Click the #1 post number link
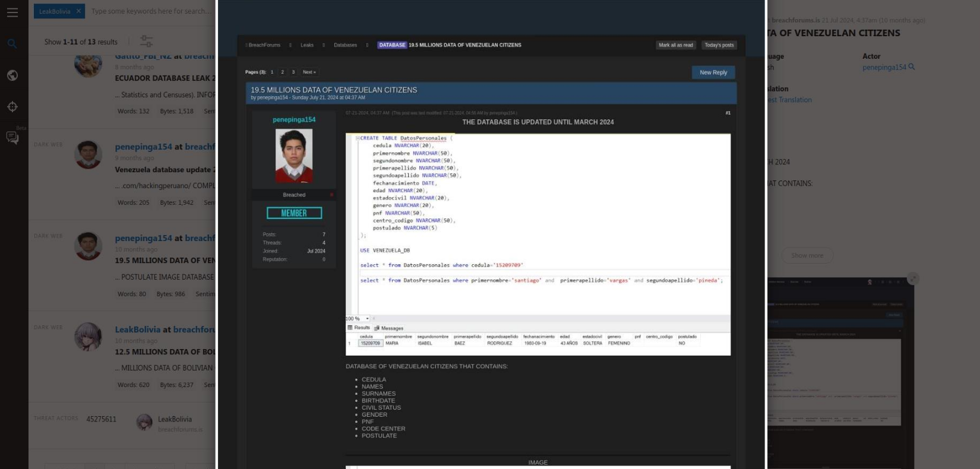This screenshot has height=469, width=980. point(728,113)
